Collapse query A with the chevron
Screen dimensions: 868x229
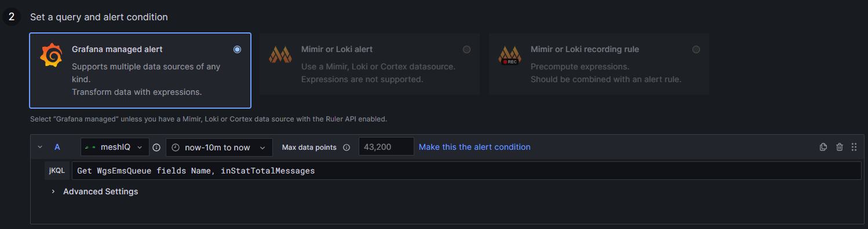40,147
